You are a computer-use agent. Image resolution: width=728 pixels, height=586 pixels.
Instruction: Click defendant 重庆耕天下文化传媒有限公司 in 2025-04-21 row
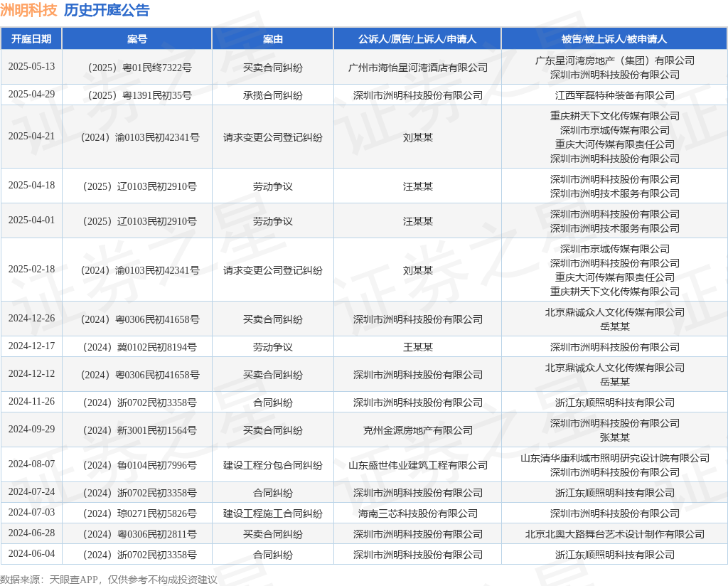click(x=615, y=116)
